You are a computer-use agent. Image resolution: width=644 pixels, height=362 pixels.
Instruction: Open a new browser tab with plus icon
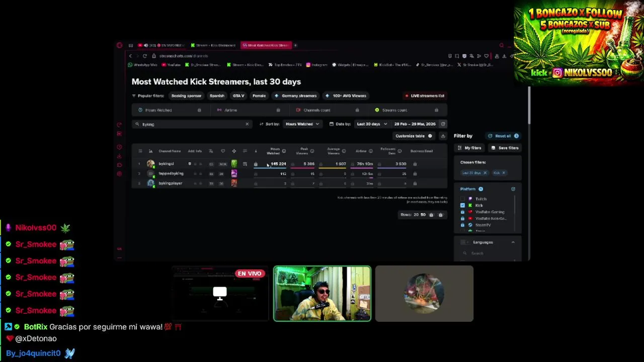(x=295, y=45)
